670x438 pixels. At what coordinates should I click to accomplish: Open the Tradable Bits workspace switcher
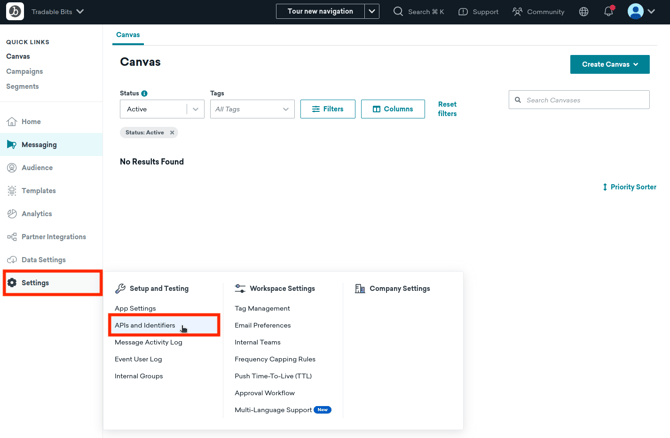(57, 12)
